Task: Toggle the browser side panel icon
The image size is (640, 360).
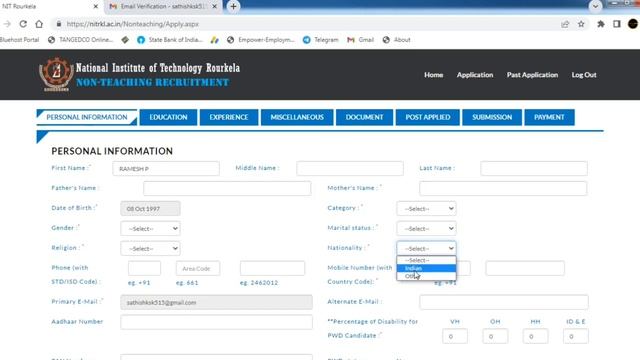Action: pyautogui.click(x=617, y=24)
